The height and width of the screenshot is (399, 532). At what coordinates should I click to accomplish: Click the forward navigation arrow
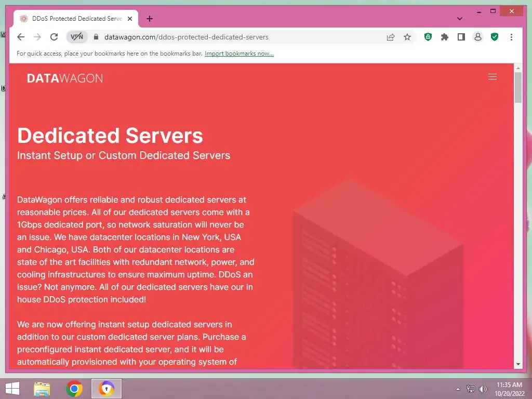point(37,37)
